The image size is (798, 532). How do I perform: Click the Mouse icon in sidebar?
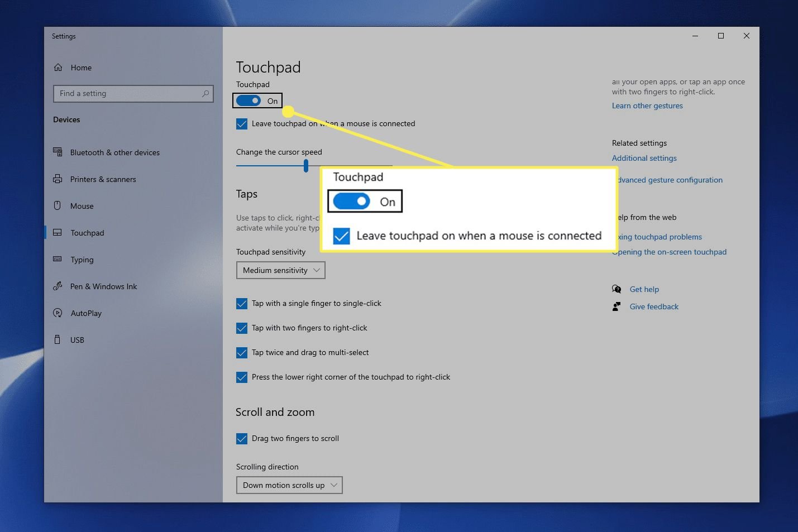[58, 205]
